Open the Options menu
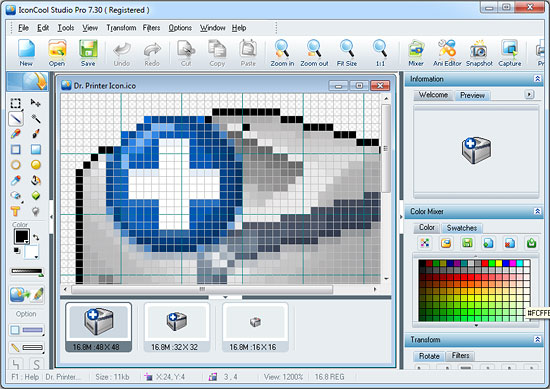The width and height of the screenshot is (550, 389). (x=180, y=28)
